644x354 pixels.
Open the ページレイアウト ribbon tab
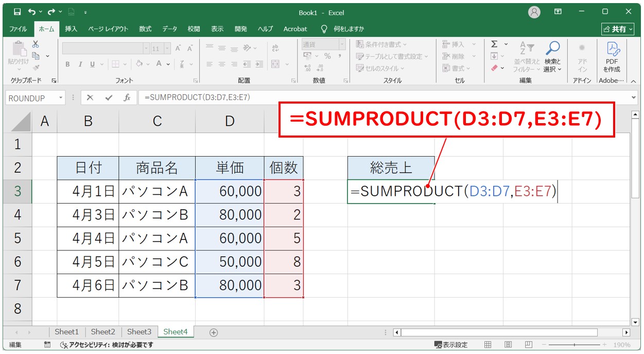pyautogui.click(x=108, y=29)
